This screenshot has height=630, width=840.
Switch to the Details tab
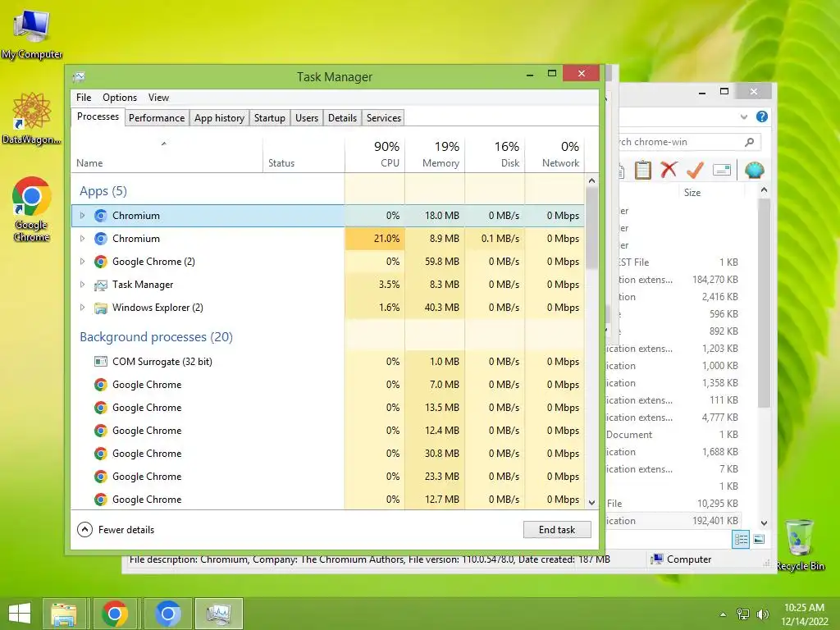coord(342,118)
